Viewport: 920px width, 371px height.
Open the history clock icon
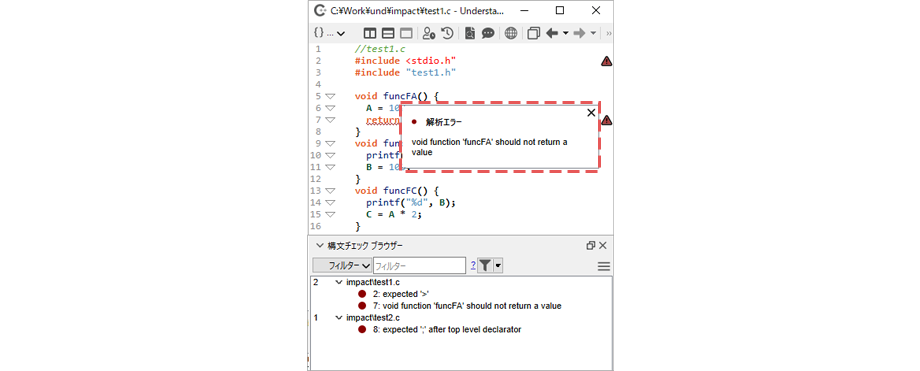[447, 33]
